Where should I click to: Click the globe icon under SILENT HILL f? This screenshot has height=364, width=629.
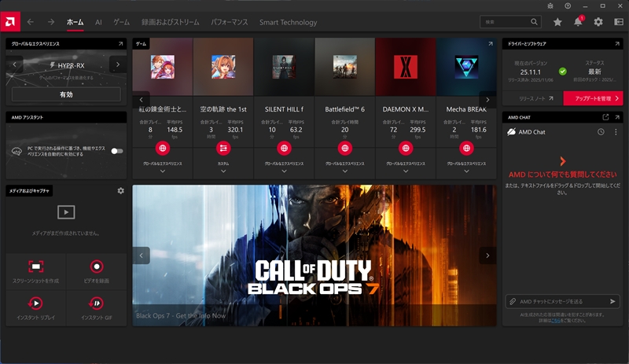(285, 147)
